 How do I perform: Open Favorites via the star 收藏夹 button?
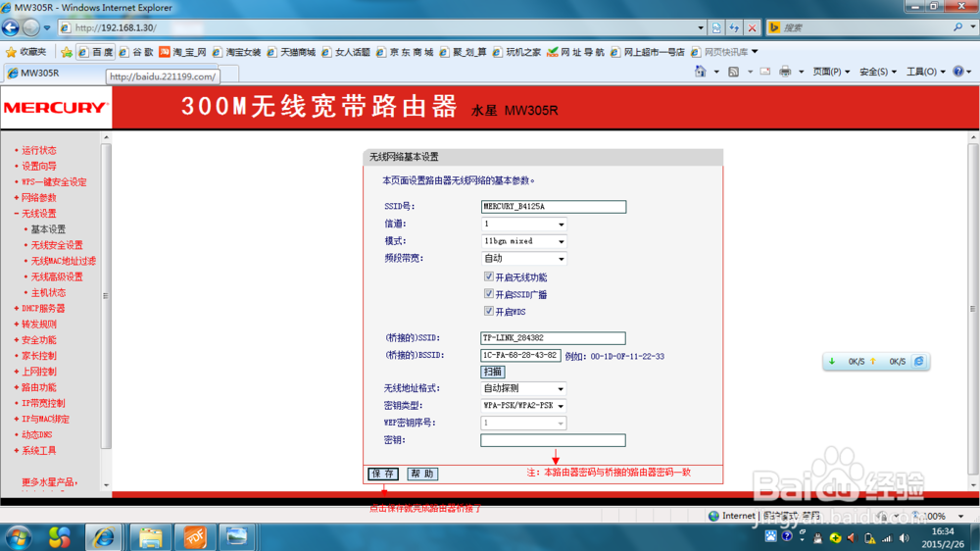coord(26,52)
